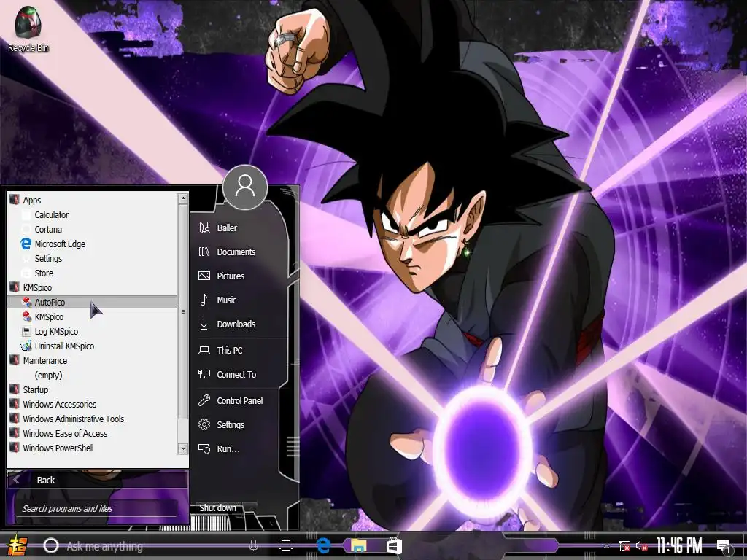Open the Recycle Bin desktop icon
The height and width of the screenshot is (560, 747).
coord(28,28)
